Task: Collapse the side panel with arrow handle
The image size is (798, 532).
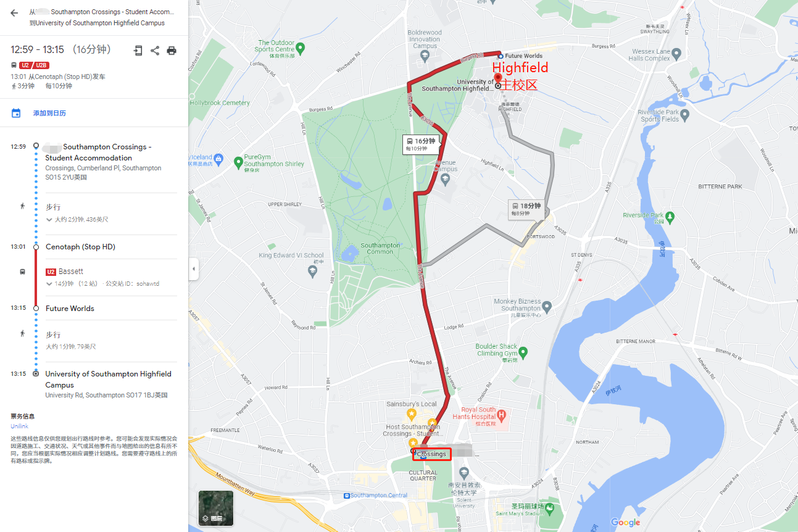Action: (193, 269)
